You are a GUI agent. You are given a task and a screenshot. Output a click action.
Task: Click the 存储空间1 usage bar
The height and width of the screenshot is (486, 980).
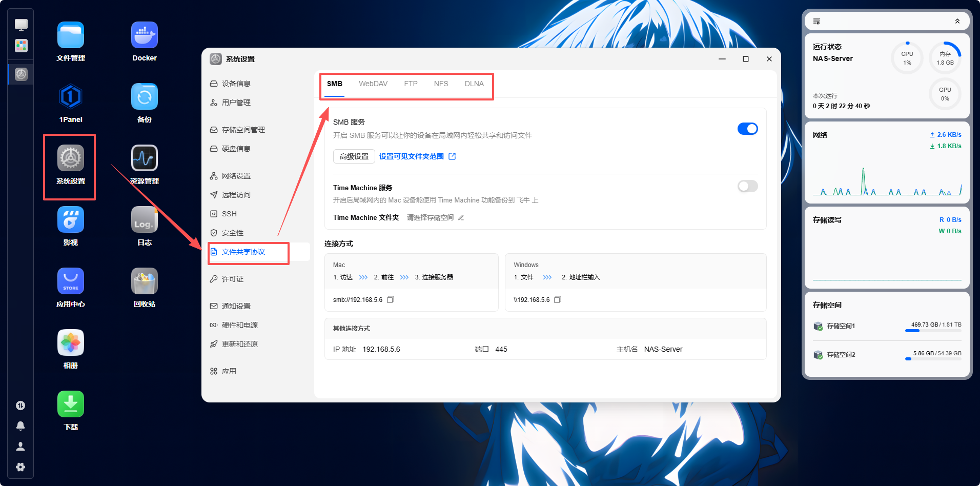click(x=933, y=331)
